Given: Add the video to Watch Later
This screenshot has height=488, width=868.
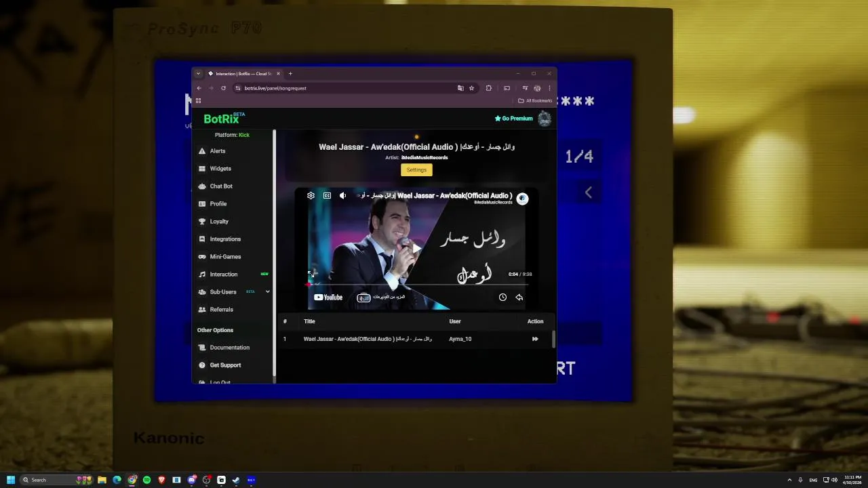Looking at the screenshot, I should tap(502, 297).
